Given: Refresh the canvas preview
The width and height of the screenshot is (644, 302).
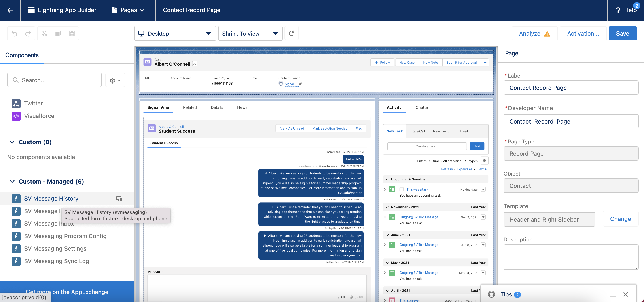Looking at the screenshot, I should click(292, 33).
